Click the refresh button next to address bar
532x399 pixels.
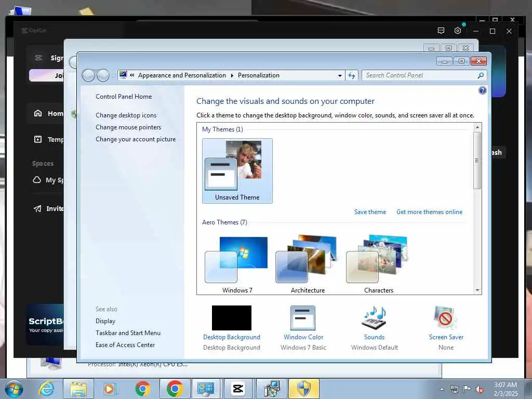352,75
